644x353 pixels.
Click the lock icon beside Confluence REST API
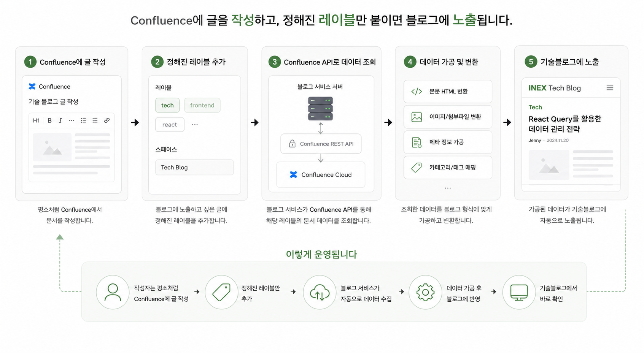point(292,144)
